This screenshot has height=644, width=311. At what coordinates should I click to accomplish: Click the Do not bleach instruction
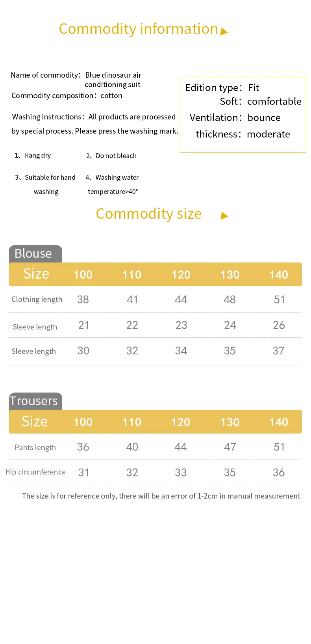111,156
